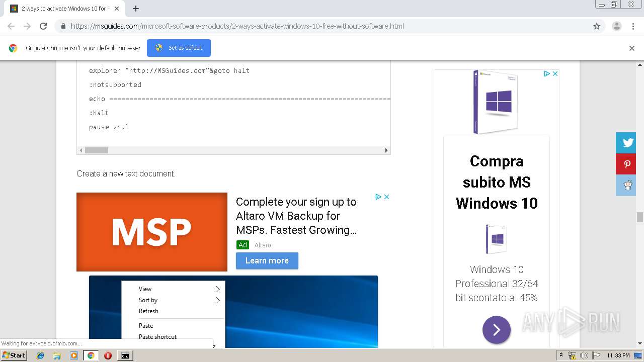Image resolution: width=644 pixels, height=362 pixels.
Task: Click the ':halt' code line
Action: (99, 113)
